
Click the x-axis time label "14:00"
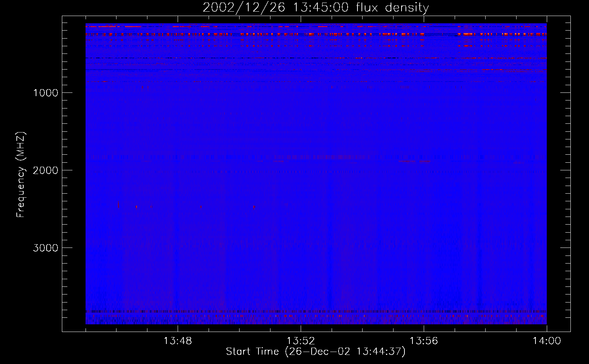click(x=547, y=341)
